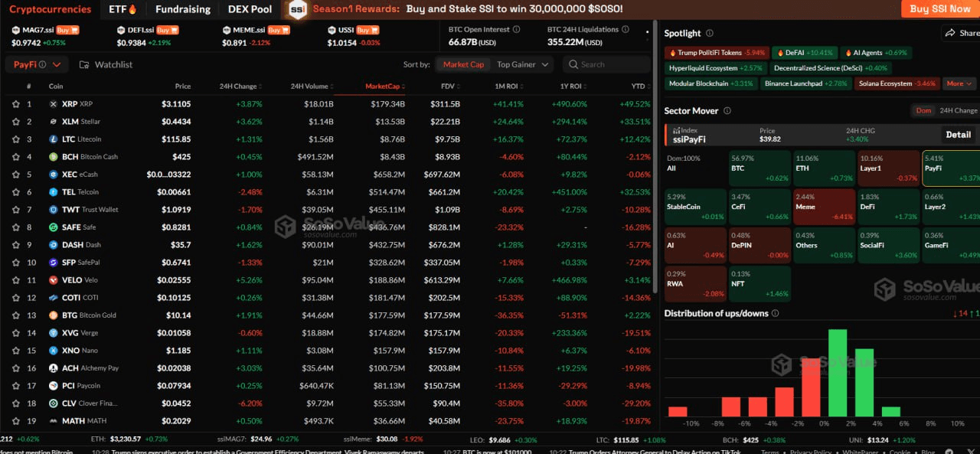
Task: Favorite Bitcoin Cash with its star
Action: click(x=15, y=157)
